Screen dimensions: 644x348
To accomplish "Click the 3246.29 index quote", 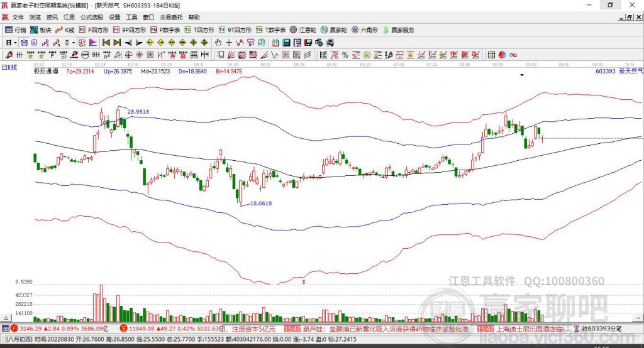I will 30,329.
